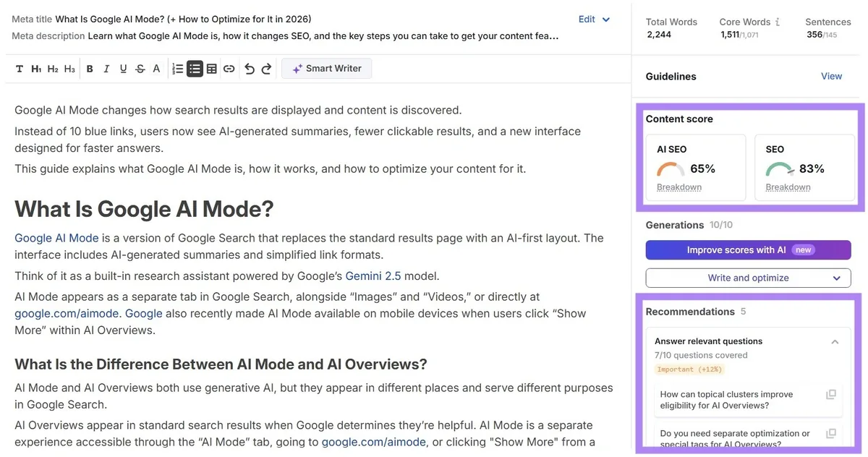Apply Heading 3 formatting
Image resolution: width=868 pixels, height=457 pixels.
[69, 69]
